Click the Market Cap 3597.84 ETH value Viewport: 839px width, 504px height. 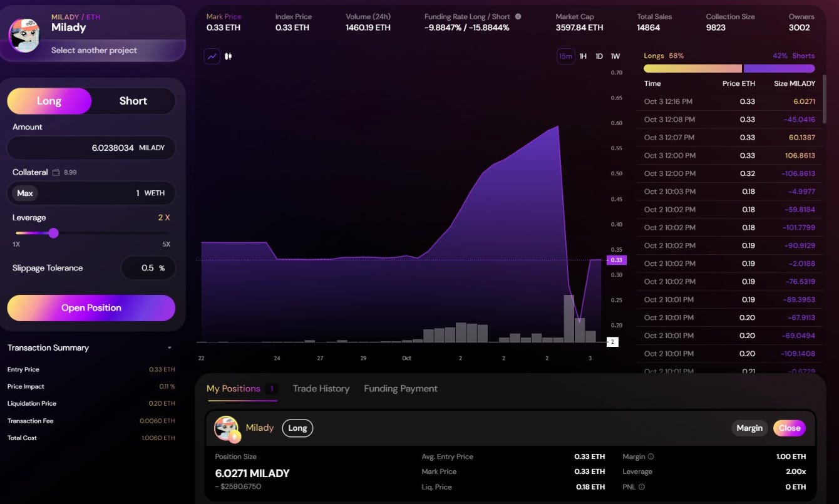[579, 28]
